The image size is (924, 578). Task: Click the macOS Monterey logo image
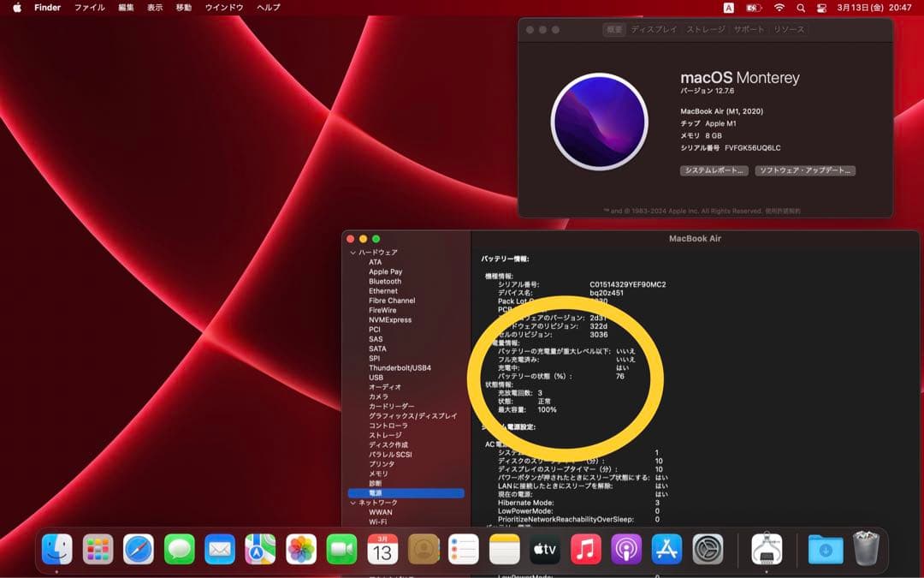tap(599, 122)
